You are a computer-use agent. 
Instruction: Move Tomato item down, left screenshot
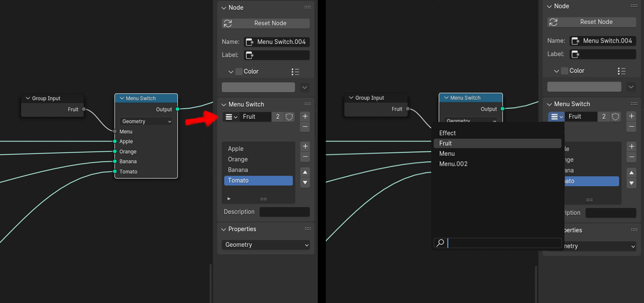pyautogui.click(x=305, y=183)
